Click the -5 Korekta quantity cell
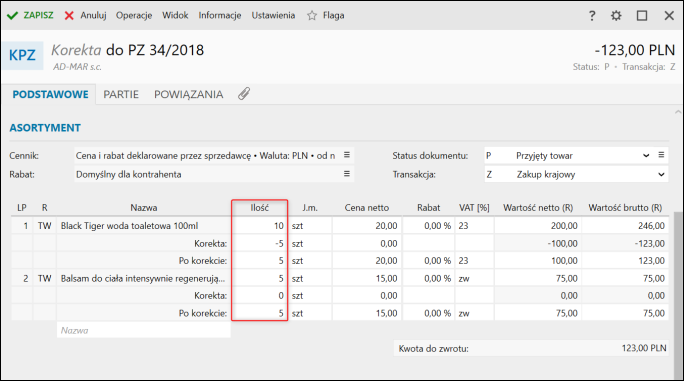Viewport: 684px width, 381px height. [x=260, y=244]
